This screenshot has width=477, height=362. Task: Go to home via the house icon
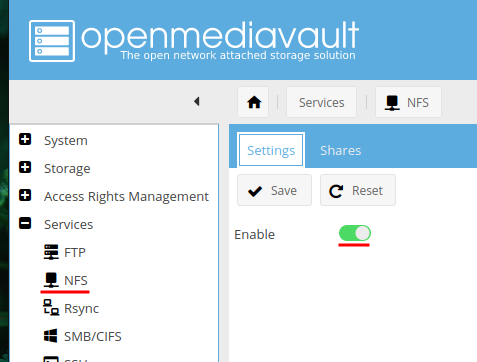[x=253, y=102]
